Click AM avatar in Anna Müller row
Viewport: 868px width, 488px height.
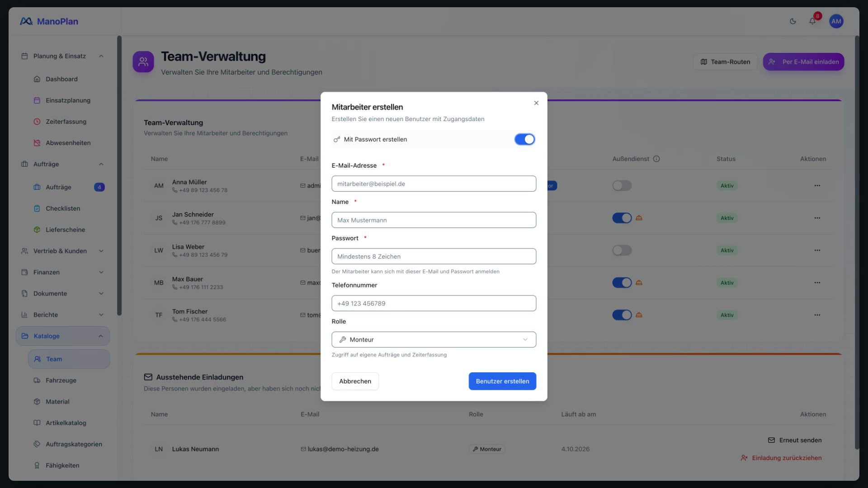point(159,186)
